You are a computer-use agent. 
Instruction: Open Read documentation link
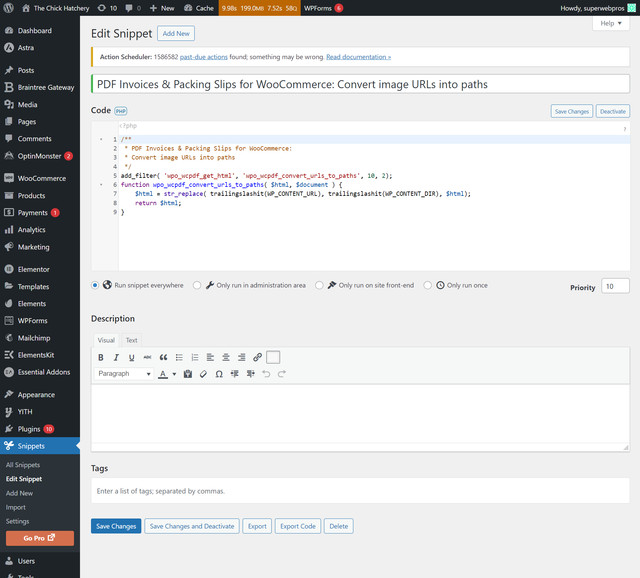point(358,57)
